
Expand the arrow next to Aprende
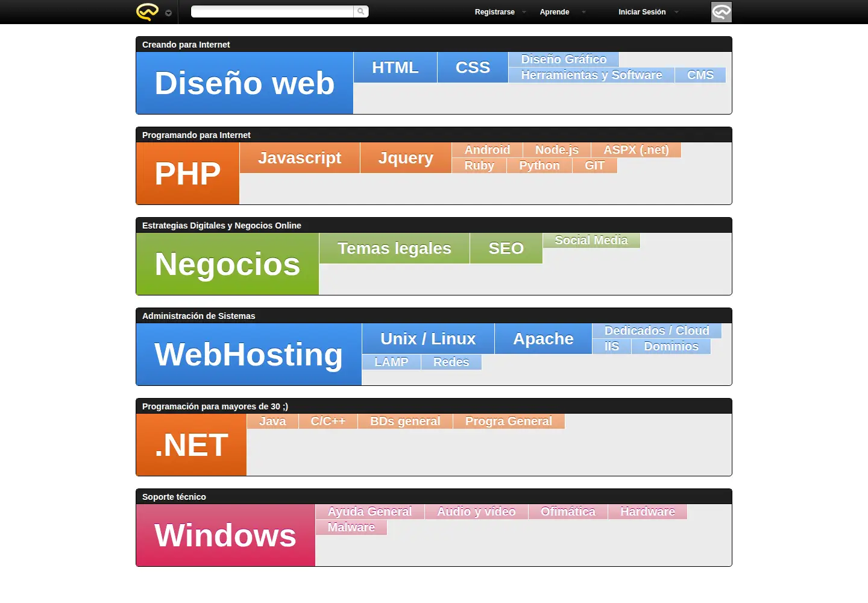[583, 12]
